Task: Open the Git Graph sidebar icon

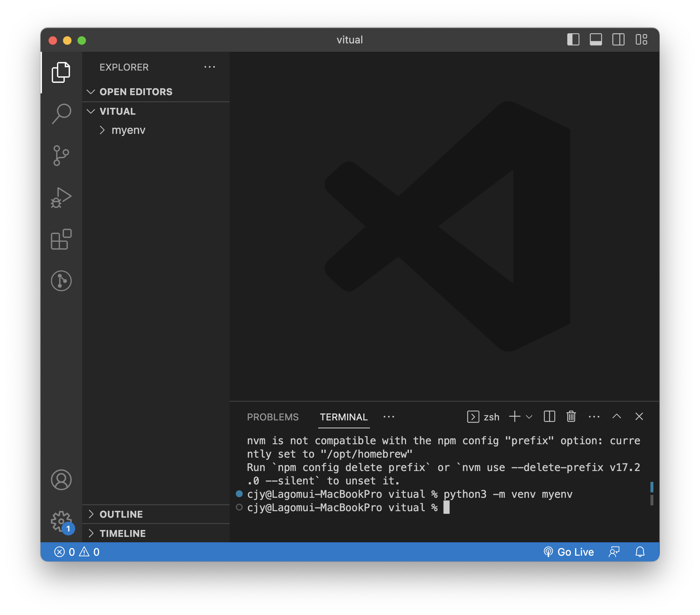Action: (x=61, y=281)
